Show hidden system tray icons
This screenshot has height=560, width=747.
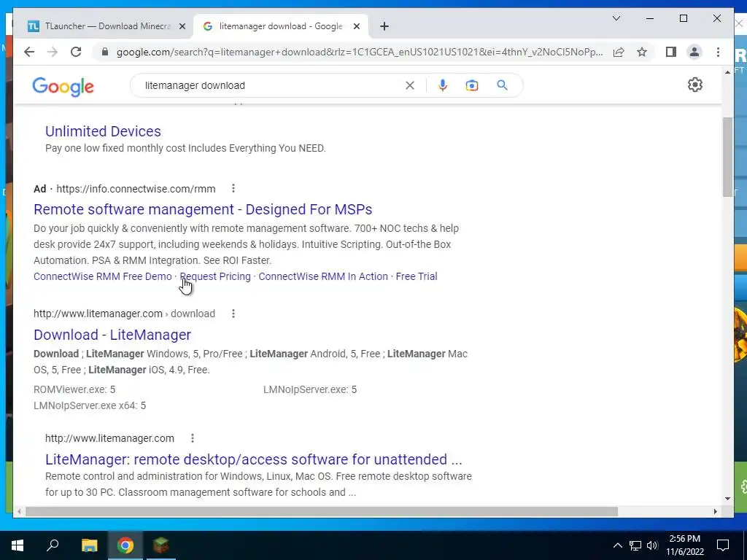617,545
